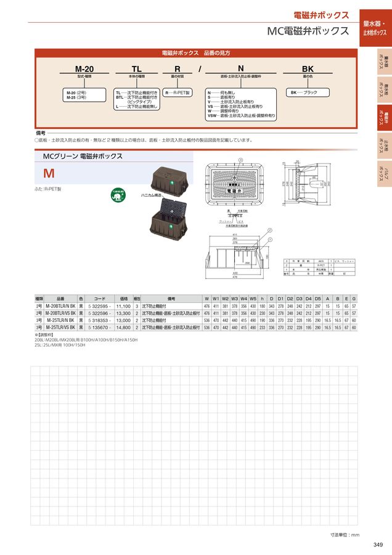Click the MCグリーン 電磁弁ボックス section title
Viewport: 392px width, 555px height.
[x=83, y=156]
